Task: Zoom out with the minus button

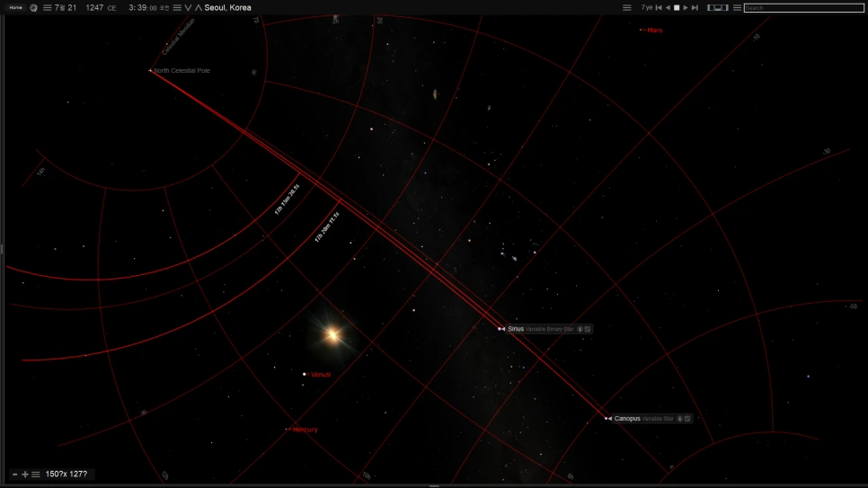Action: coord(15,475)
